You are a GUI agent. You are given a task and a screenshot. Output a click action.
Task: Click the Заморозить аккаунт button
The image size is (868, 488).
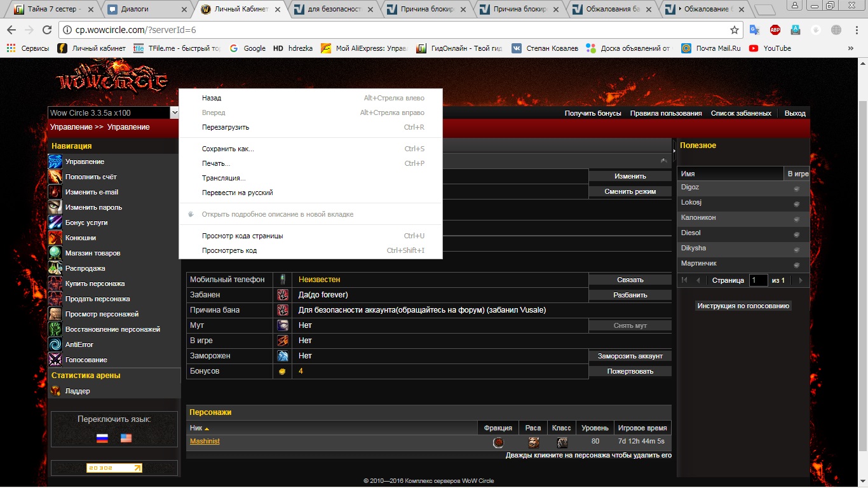(x=630, y=356)
